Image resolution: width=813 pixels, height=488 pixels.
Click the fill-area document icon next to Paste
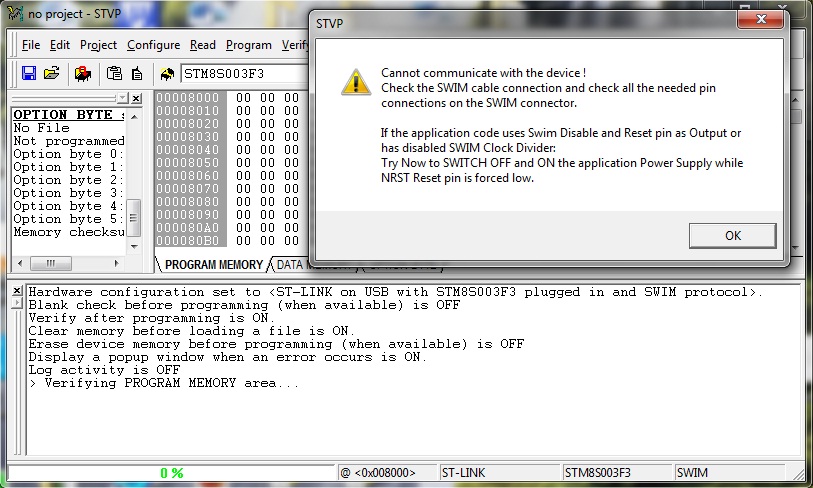tap(137, 73)
